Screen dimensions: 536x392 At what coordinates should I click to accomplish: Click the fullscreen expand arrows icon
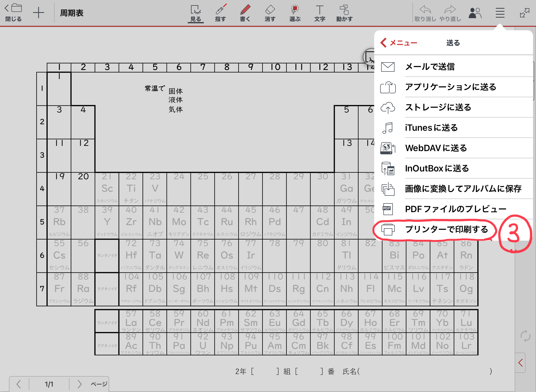(525, 13)
